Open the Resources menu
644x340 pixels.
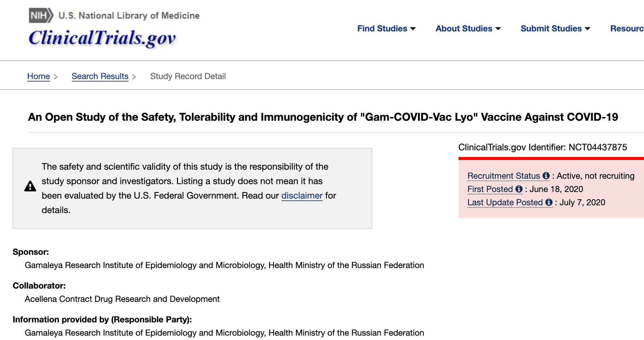click(627, 29)
